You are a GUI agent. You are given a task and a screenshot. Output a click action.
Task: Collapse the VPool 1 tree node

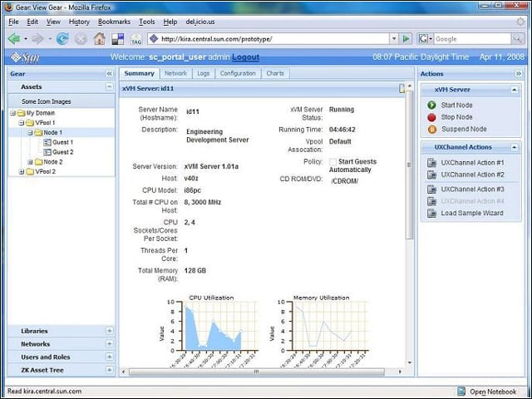pyautogui.click(x=22, y=123)
